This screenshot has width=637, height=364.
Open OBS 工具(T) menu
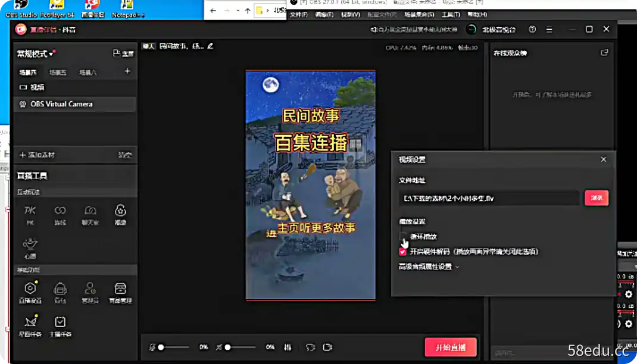(x=451, y=15)
